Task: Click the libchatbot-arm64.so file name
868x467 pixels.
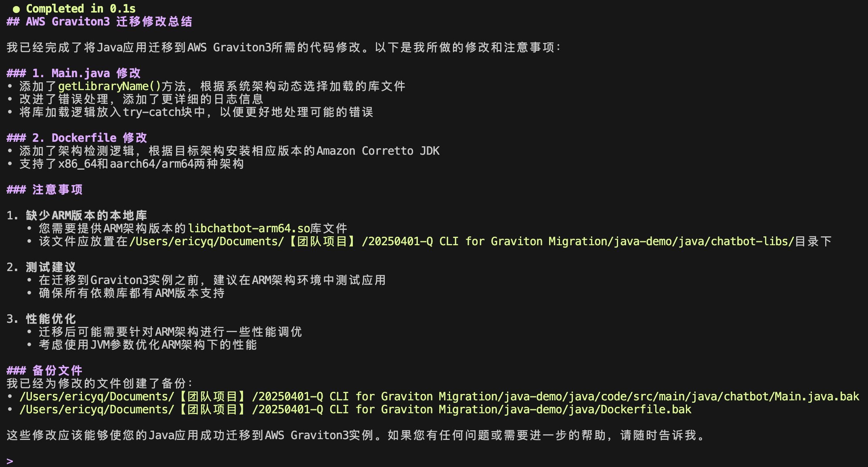Action: click(x=249, y=228)
